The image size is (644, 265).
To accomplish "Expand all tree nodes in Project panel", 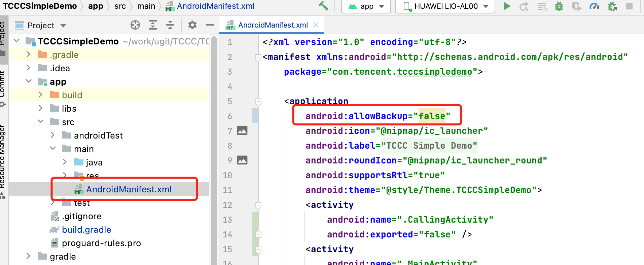I will [153, 25].
